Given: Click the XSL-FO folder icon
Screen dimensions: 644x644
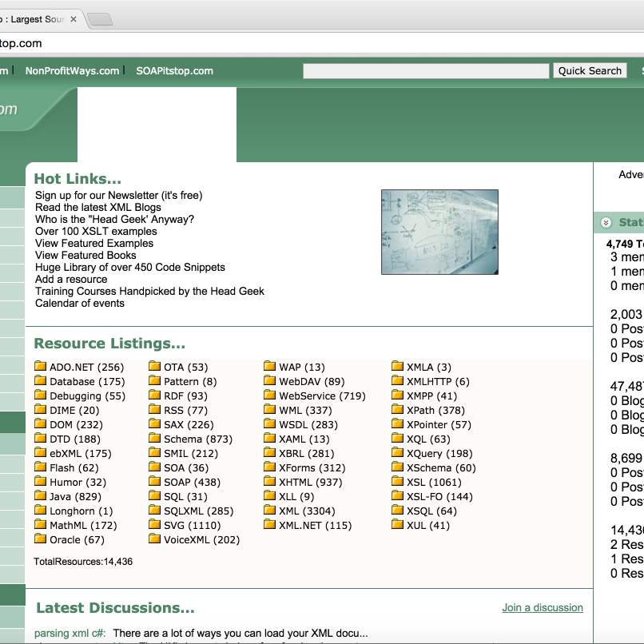Looking at the screenshot, I should click(x=397, y=495).
